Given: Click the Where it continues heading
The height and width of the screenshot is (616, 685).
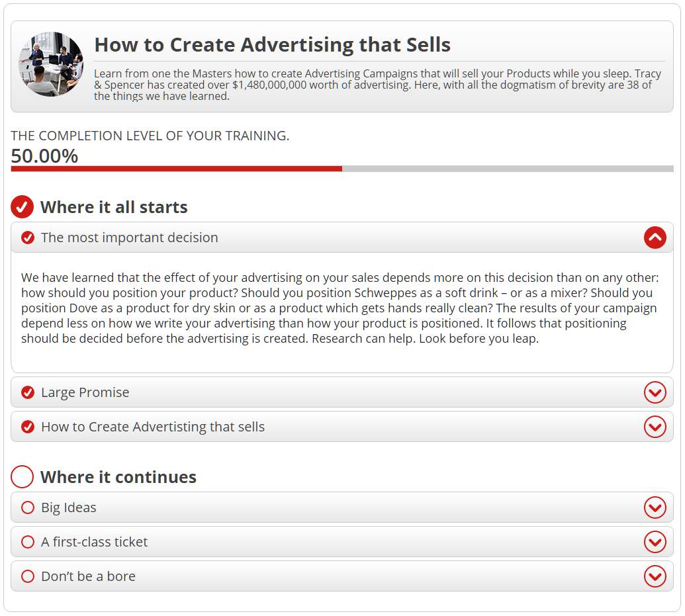Looking at the screenshot, I should (118, 477).
